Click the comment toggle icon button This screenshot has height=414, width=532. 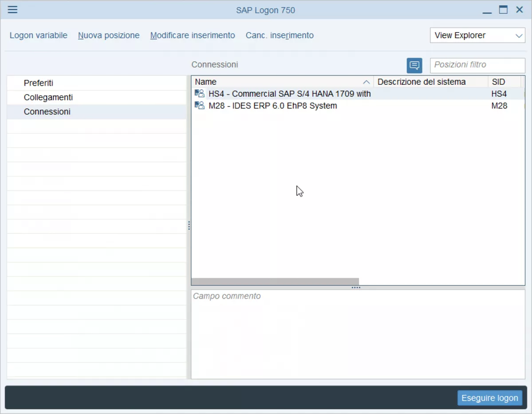click(x=414, y=65)
